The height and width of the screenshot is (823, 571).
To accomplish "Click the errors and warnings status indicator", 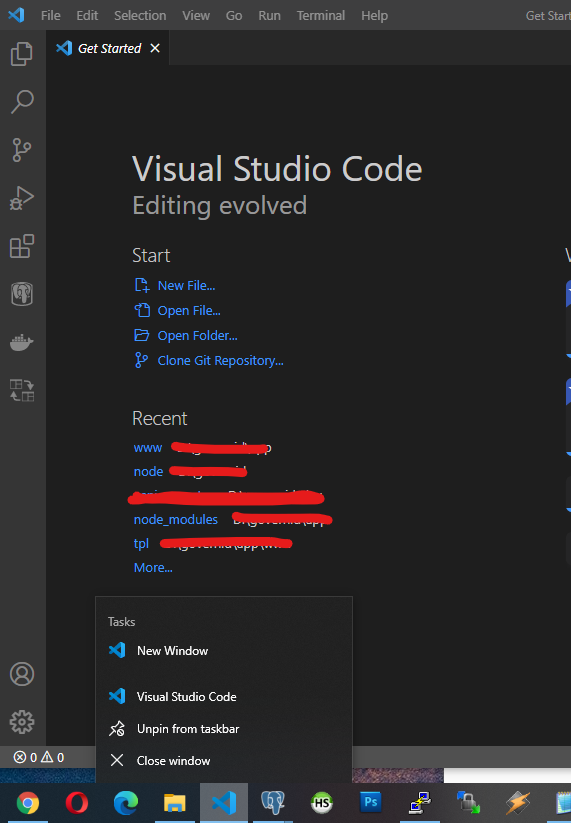I will click(x=39, y=757).
